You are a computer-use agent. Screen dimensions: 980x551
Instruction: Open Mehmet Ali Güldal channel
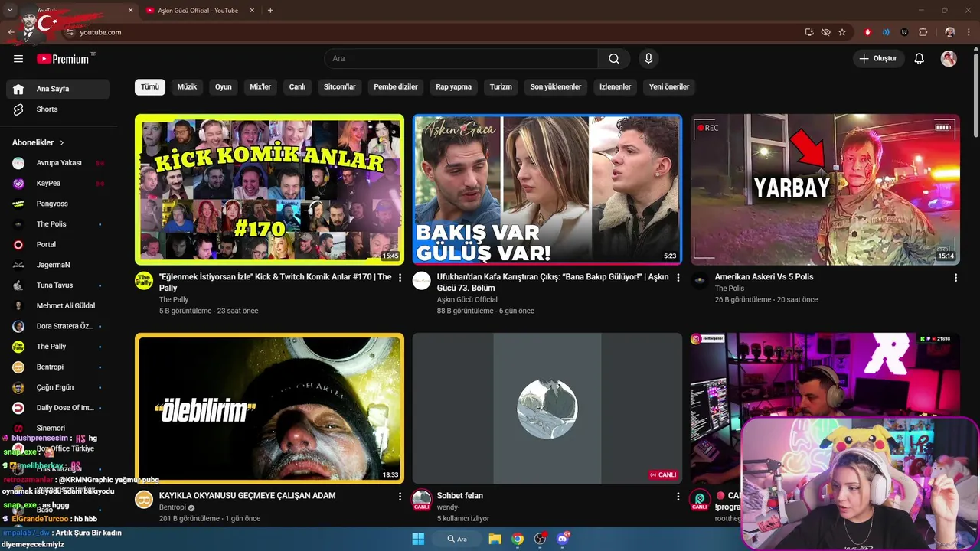pos(58,305)
